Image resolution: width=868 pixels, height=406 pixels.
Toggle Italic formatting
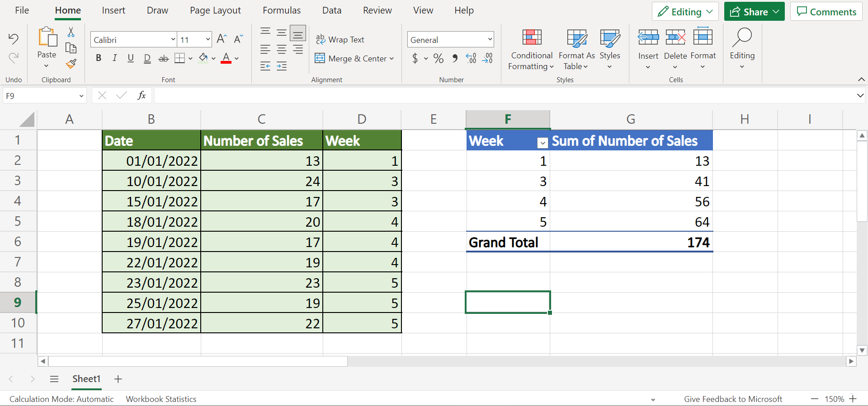[115, 58]
